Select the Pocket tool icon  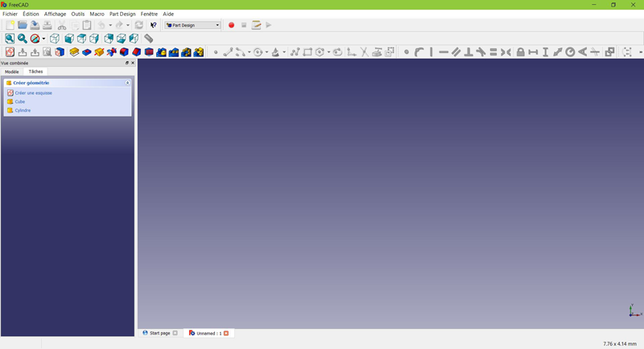coord(87,52)
